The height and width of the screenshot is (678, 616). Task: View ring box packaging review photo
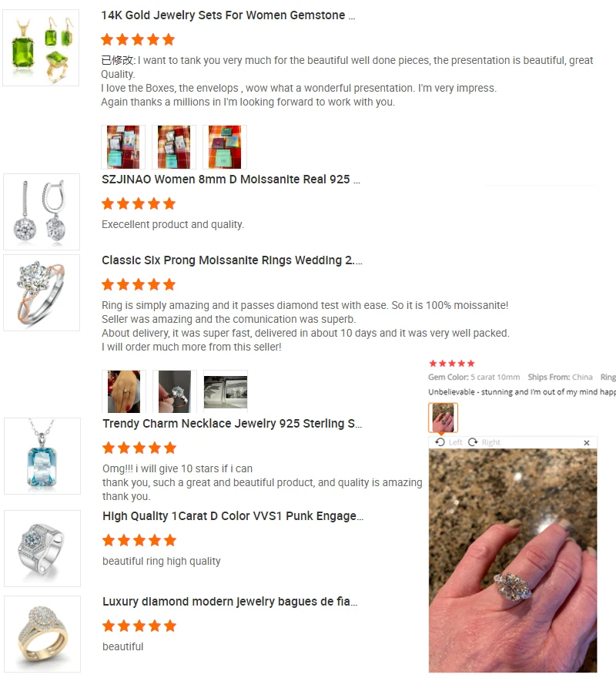click(x=226, y=391)
